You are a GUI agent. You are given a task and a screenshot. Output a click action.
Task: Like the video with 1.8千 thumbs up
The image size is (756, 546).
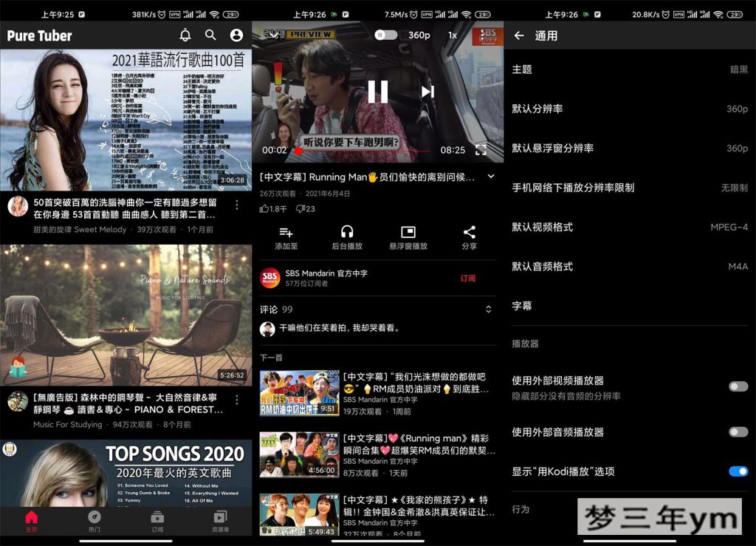[x=273, y=209]
